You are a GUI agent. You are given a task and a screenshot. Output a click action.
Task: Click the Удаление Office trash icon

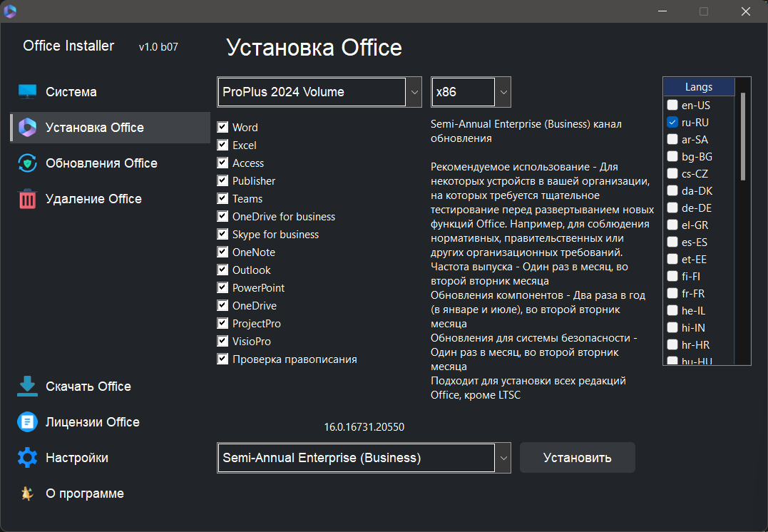(26, 198)
